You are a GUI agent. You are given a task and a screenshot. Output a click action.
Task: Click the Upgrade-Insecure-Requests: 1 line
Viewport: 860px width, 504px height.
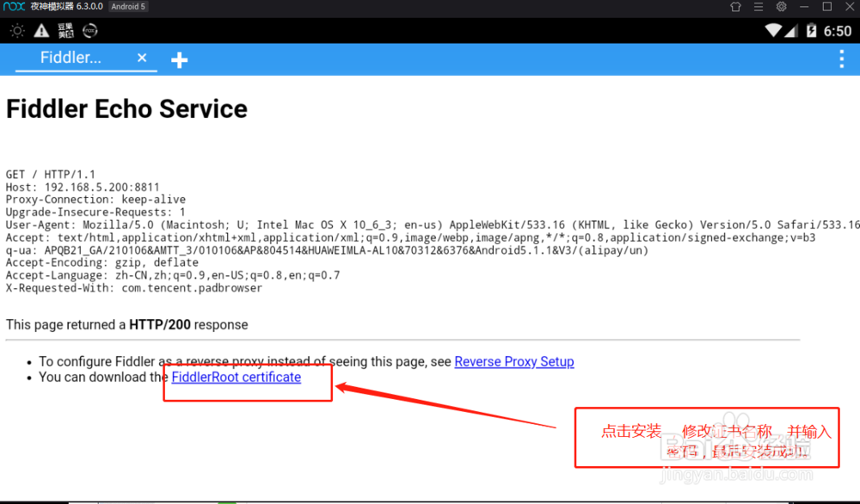click(x=95, y=212)
